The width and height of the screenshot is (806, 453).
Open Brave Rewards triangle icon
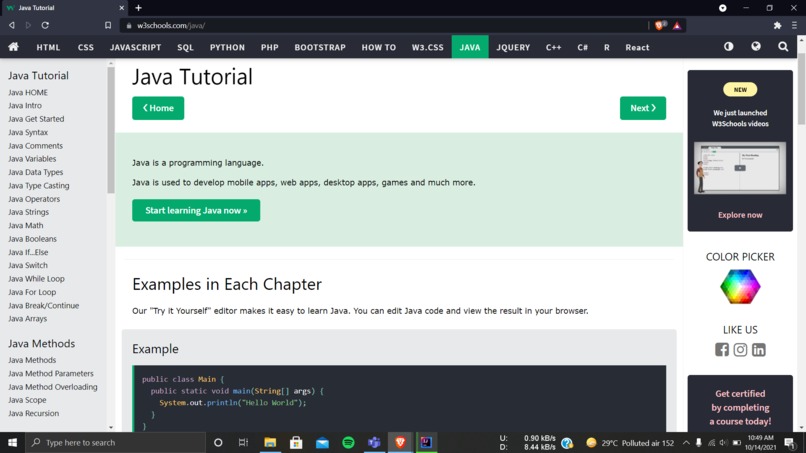pyautogui.click(x=677, y=25)
